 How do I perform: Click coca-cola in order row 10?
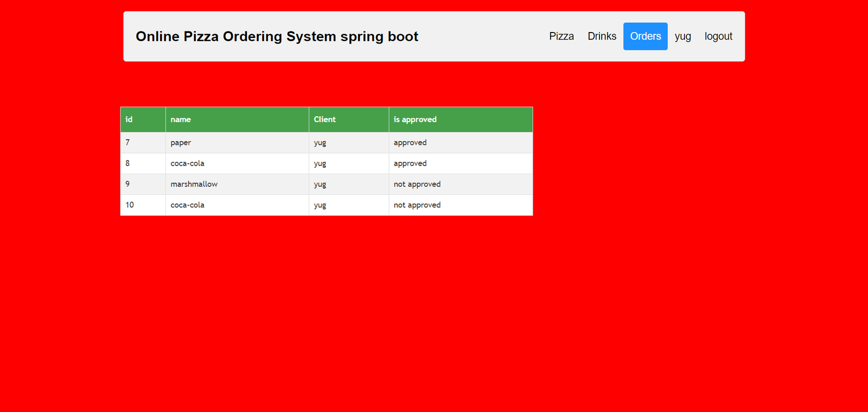[x=187, y=205]
